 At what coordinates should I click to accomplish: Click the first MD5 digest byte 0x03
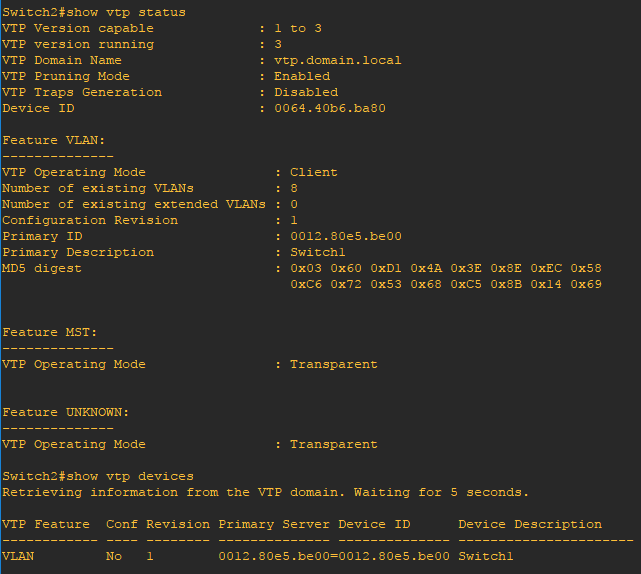pos(306,268)
